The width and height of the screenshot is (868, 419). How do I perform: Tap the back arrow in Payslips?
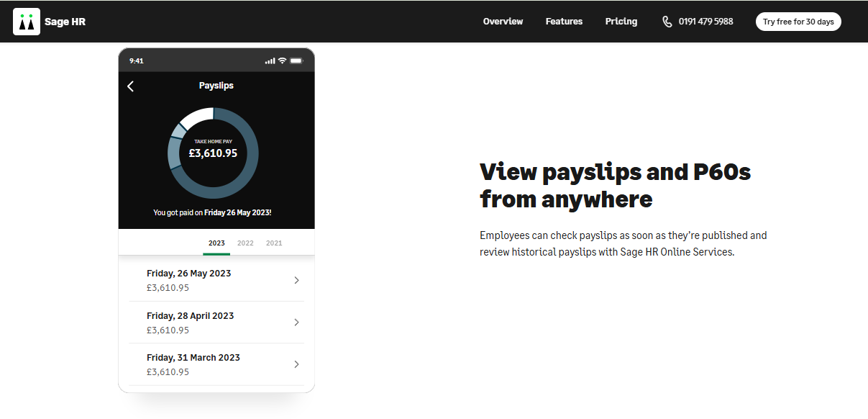pos(130,86)
